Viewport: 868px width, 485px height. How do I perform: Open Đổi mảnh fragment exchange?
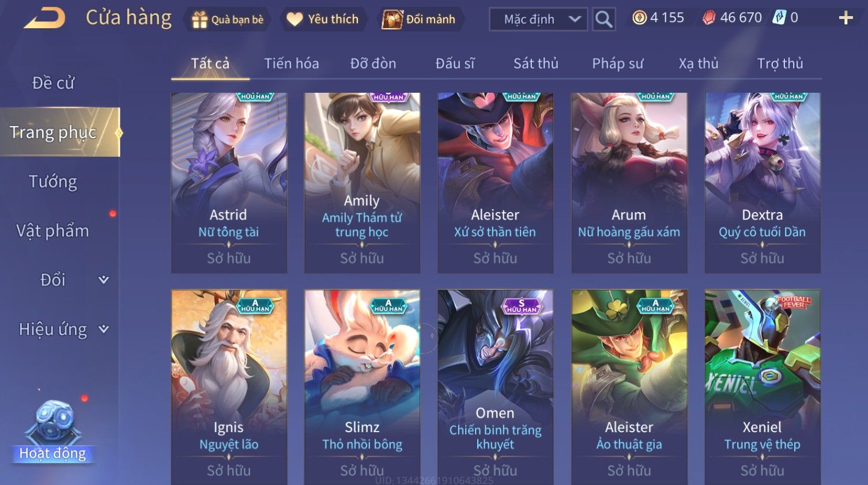(x=392, y=20)
